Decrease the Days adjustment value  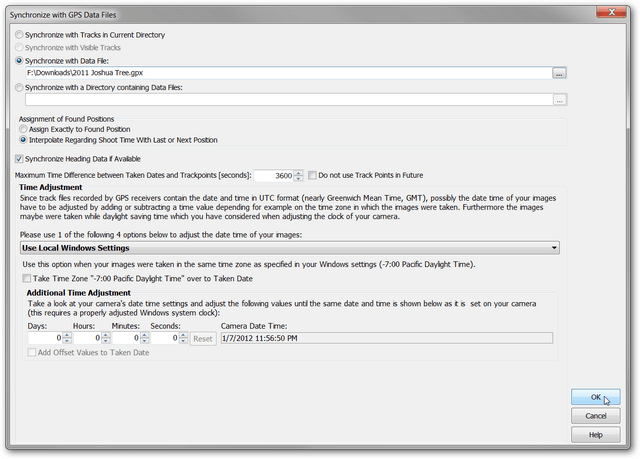[67, 341]
